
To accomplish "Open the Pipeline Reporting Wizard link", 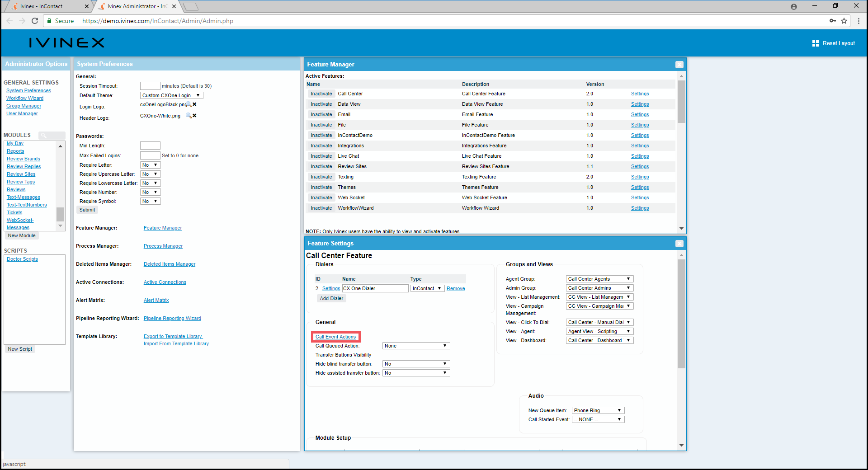I will pos(172,318).
